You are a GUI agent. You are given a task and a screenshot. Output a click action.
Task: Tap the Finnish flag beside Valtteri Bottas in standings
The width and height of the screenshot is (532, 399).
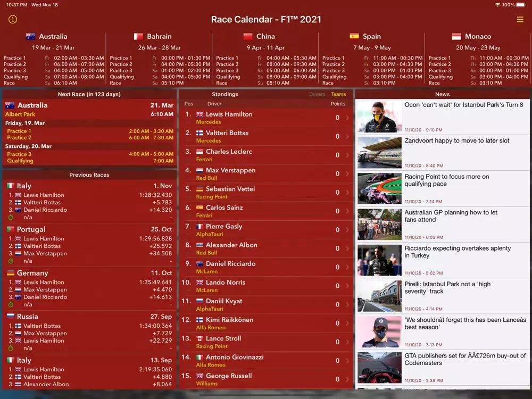(x=199, y=133)
